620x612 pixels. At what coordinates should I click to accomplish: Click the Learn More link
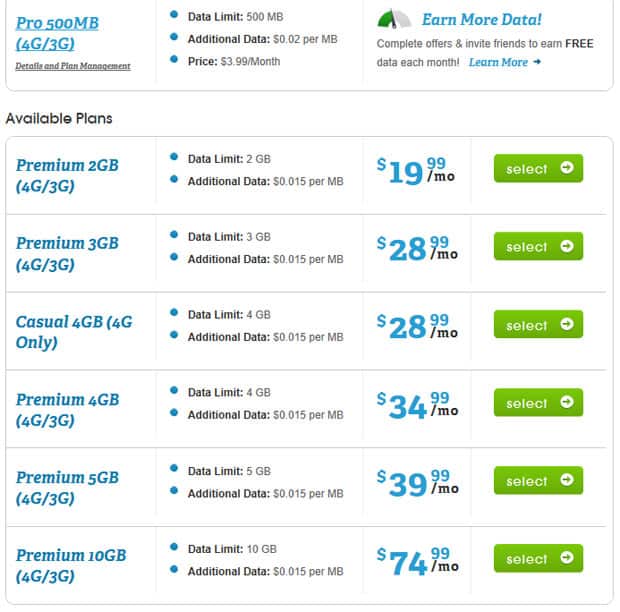pyautogui.click(x=498, y=62)
